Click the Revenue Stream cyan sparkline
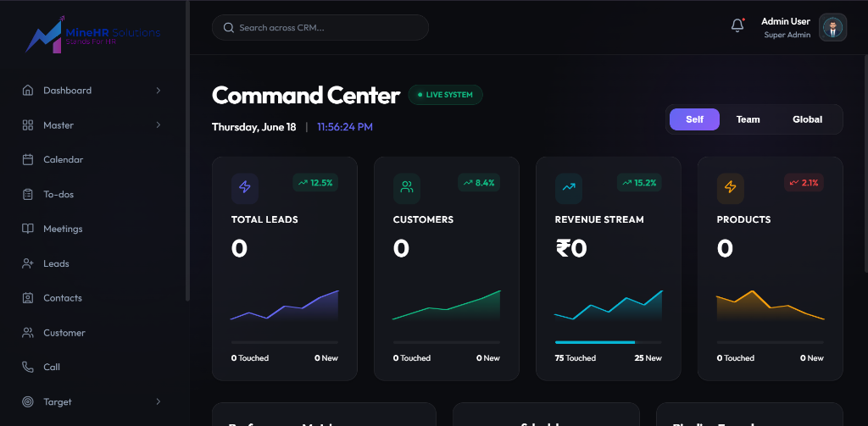 (x=609, y=306)
